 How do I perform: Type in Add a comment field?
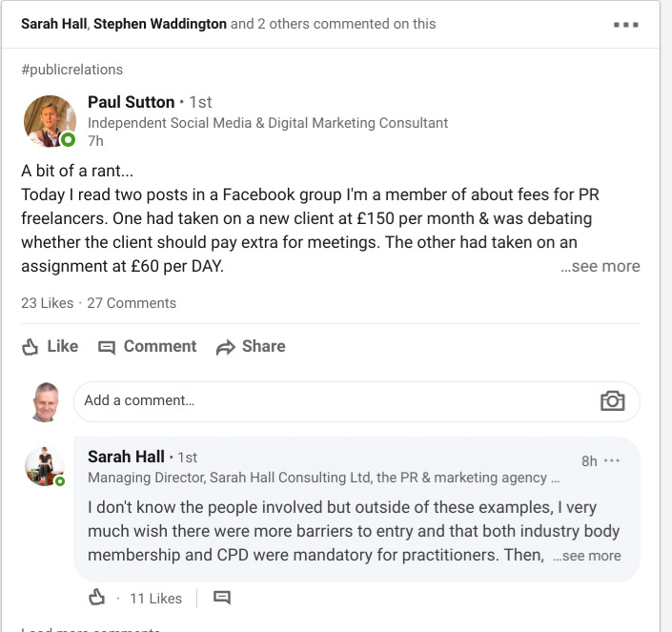(334, 400)
